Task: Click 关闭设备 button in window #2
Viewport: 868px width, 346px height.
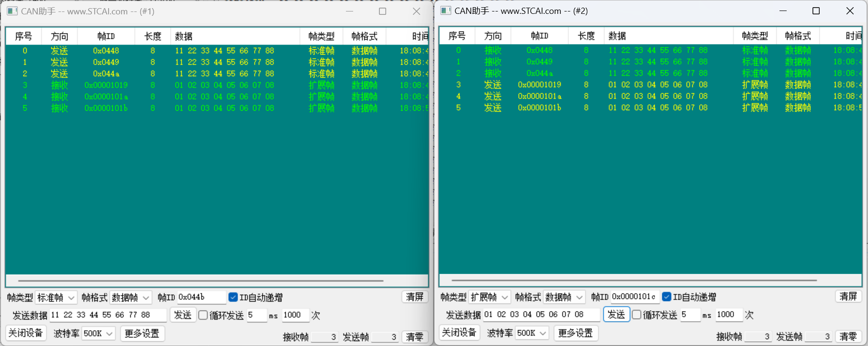Action: click(x=459, y=333)
